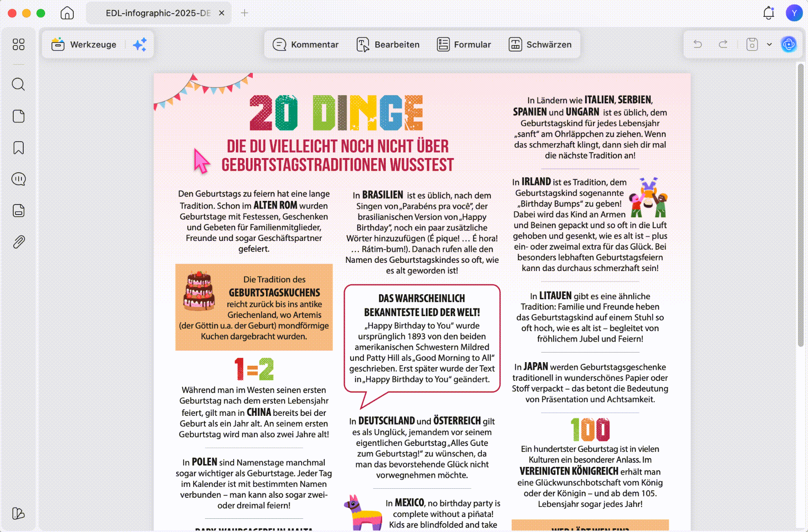The width and height of the screenshot is (808, 532).
Task: Click the word 'BRASILIEN'
Action: [383, 195]
